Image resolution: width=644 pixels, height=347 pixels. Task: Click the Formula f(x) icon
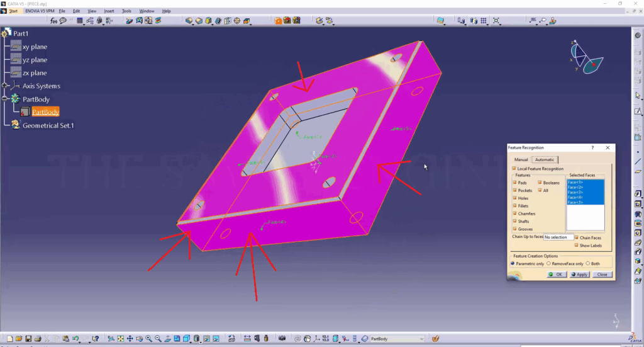(x=54, y=21)
